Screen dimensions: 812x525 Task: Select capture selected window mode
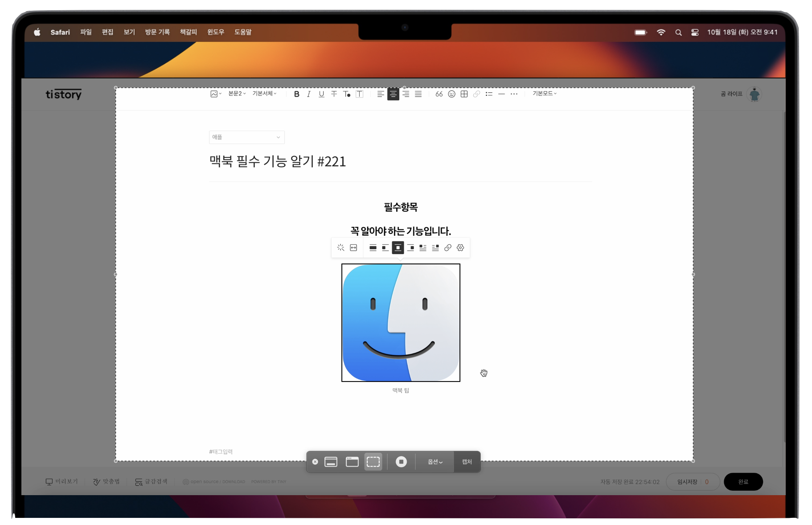[x=352, y=462]
